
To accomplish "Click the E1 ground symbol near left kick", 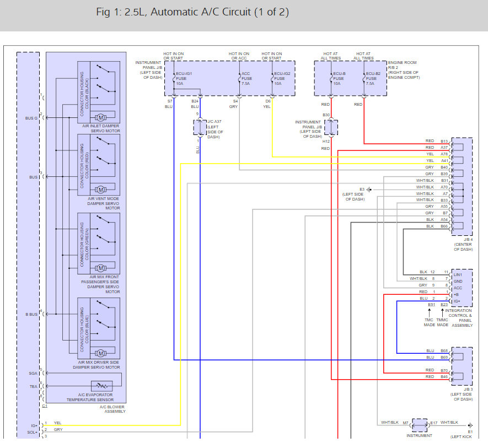I will [470, 425].
